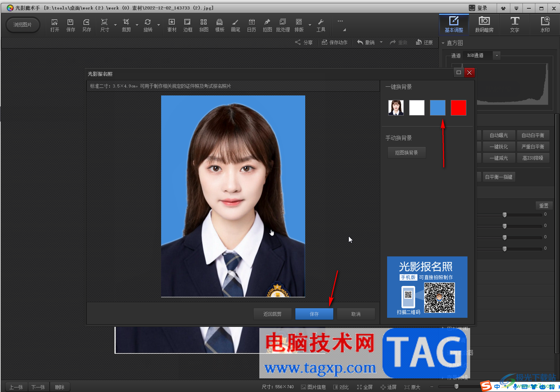The height and width of the screenshot is (392, 560).
Task: Expand the RGB通道 channel dropdown
Action: point(497,56)
